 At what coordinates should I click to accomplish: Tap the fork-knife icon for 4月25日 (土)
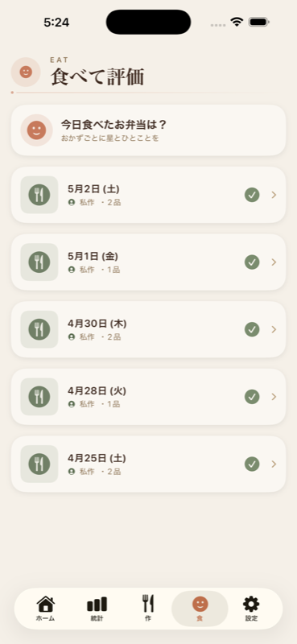tap(39, 464)
